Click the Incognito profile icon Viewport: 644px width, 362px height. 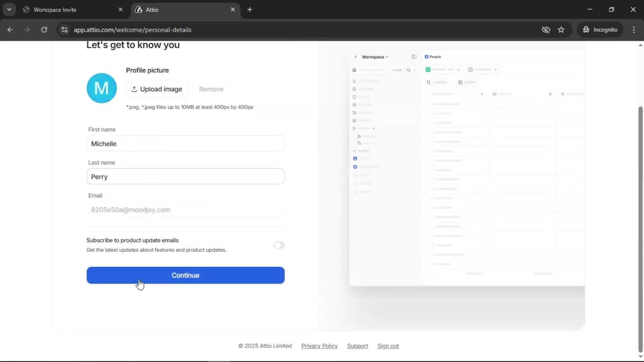[586, 30]
